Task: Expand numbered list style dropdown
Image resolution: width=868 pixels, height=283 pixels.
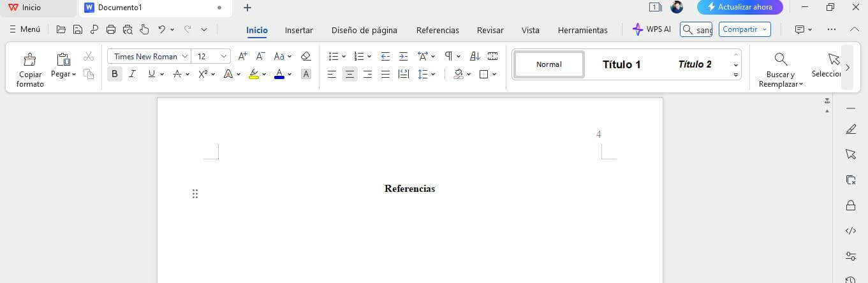Action: pyautogui.click(x=369, y=57)
